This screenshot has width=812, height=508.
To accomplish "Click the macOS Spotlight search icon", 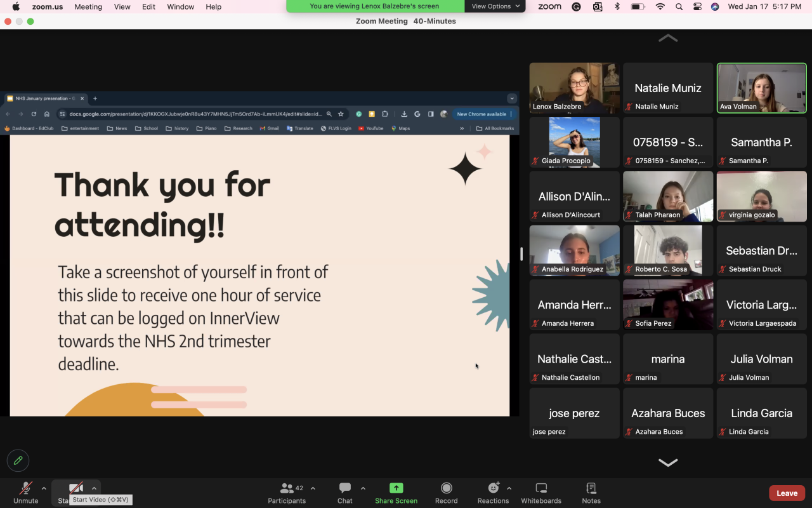I will [679, 6].
